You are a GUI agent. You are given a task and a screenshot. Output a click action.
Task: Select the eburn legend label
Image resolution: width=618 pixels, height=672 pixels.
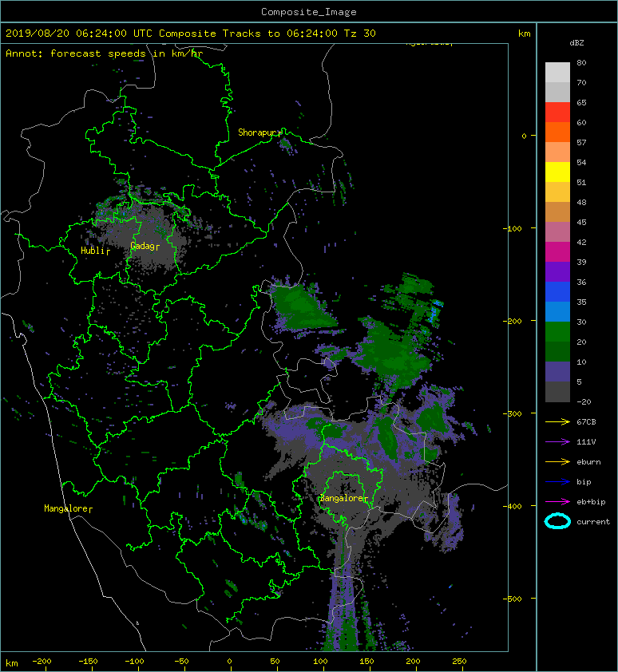[x=588, y=462]
